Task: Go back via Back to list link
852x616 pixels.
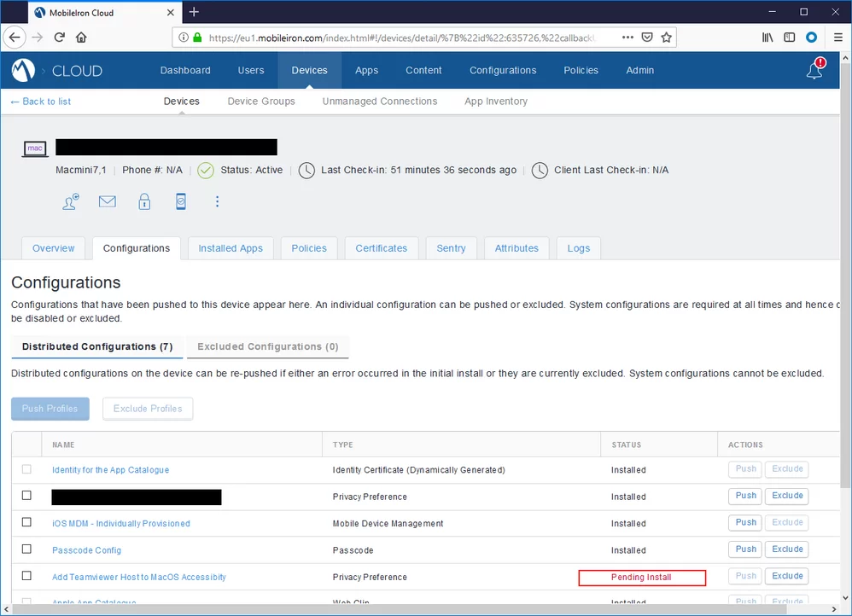Action: pyautogui.click(x=40, y=102)
